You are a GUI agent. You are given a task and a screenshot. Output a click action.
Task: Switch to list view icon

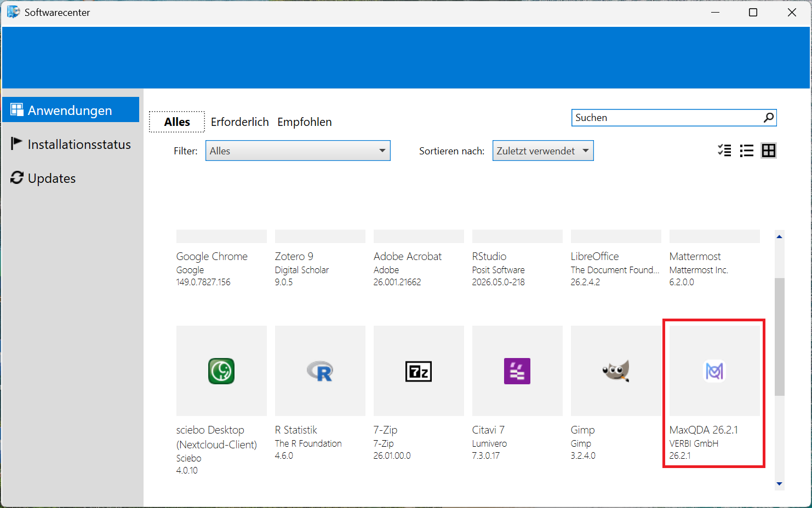[747, 151]
